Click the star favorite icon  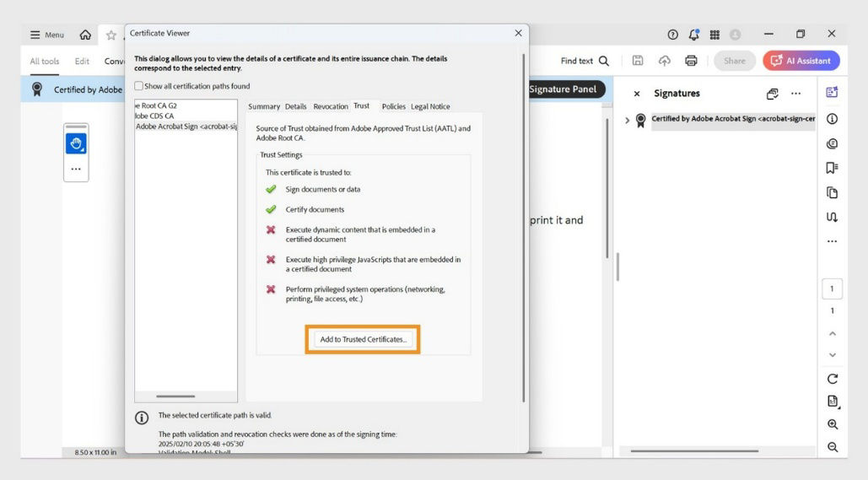point(111,35)
